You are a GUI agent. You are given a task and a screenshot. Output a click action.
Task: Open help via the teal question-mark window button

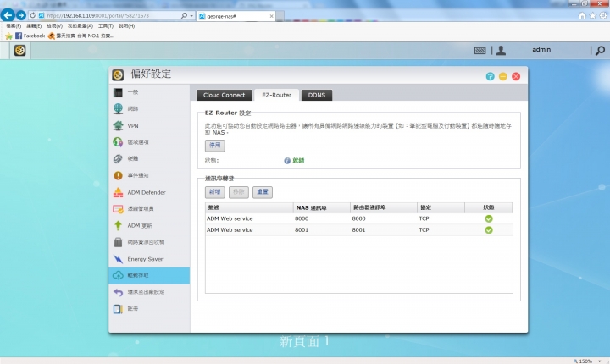click(491, 77)
